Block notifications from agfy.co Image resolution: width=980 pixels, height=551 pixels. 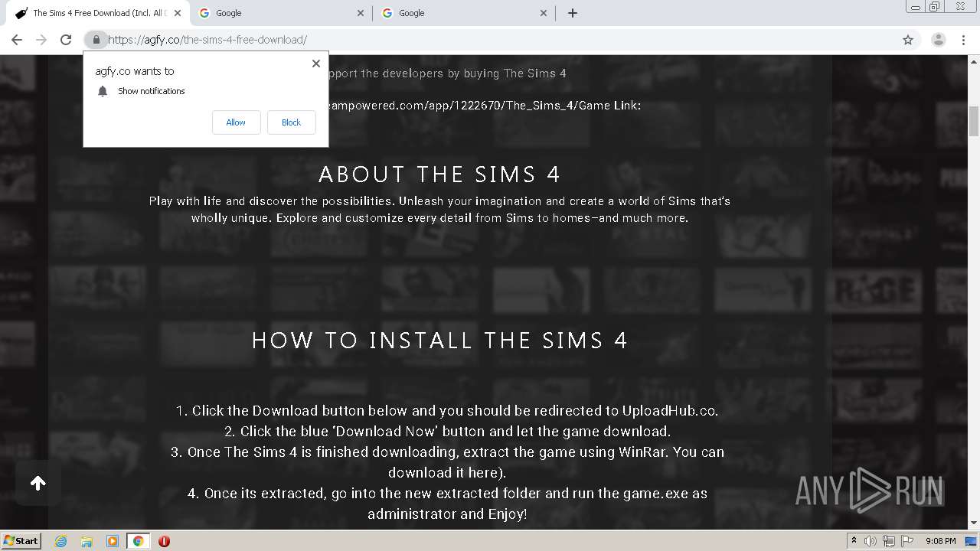point(291,122)
